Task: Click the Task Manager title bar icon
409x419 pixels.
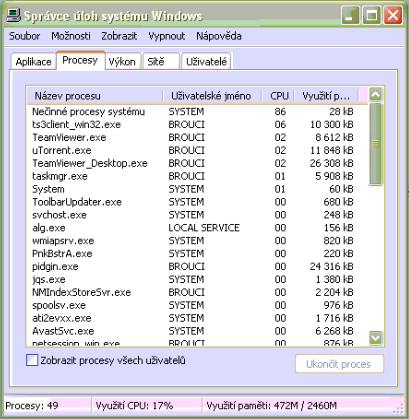Action: [13, 15]
